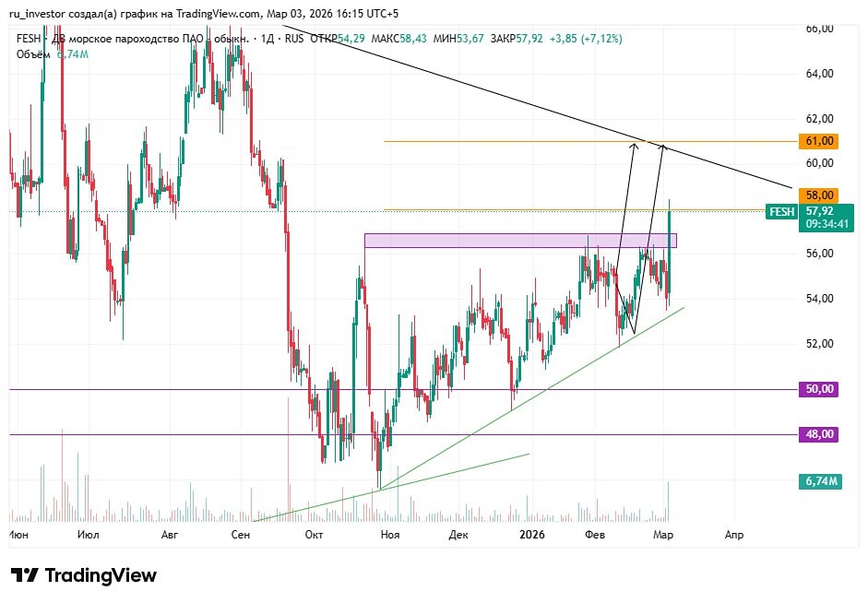Click the Авг month label on the time axis
The image size is (868, 603).
(x=170, y=535)
